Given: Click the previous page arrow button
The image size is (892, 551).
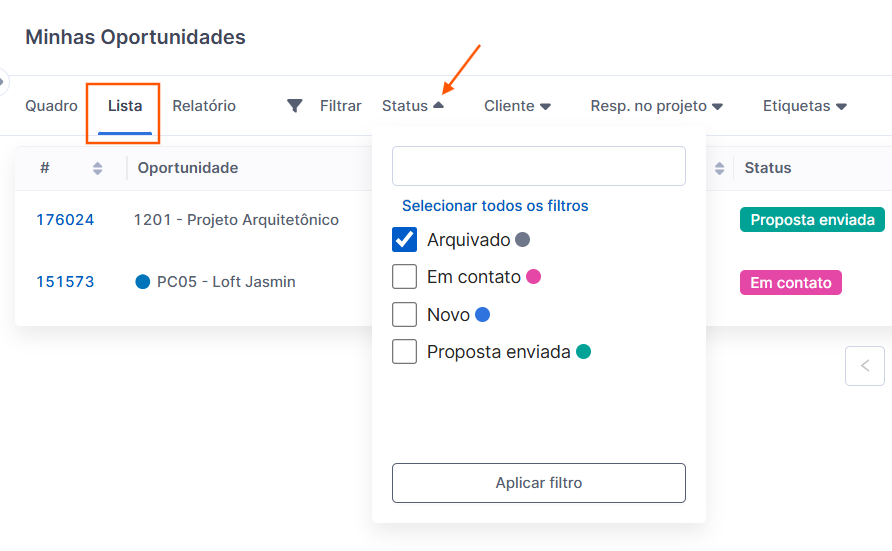Looking at the screenshot, I should 864,366.
